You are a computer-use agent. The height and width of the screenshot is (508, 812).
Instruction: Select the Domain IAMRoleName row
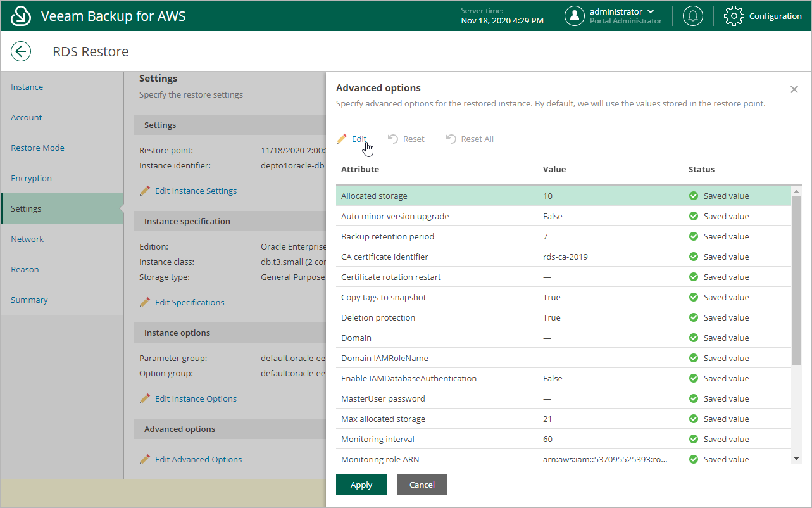click(x=563, y=358)
